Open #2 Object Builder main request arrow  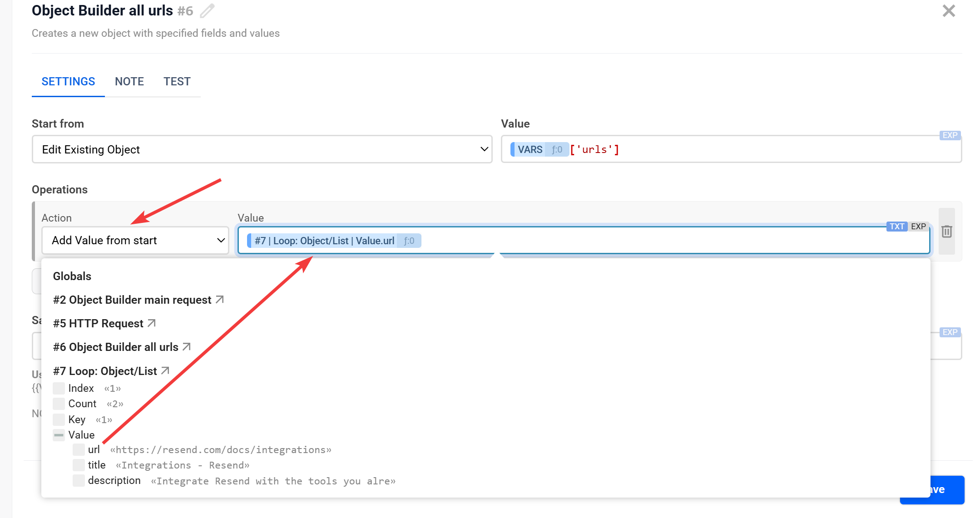[219, 300]
